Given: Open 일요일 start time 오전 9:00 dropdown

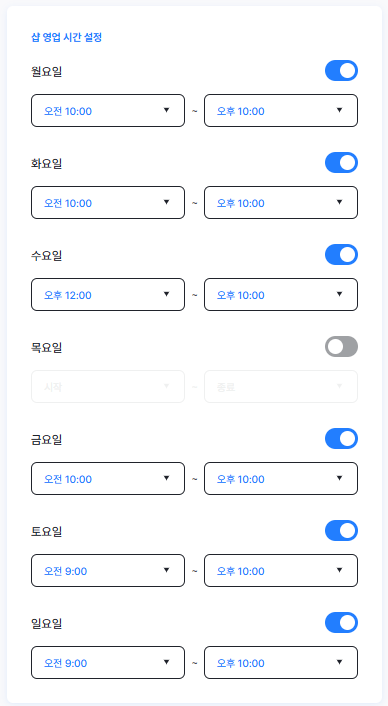Looking at the screenshot, I should (x=108, y=662).
